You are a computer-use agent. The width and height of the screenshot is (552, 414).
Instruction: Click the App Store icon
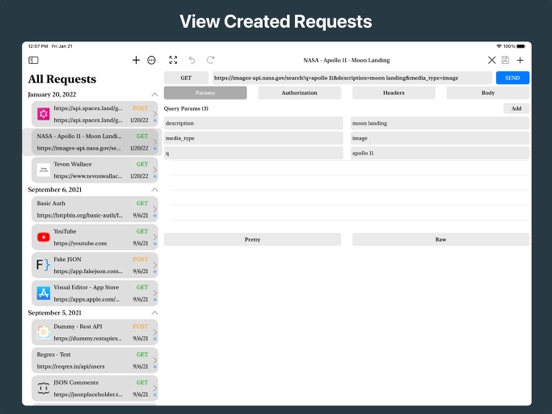(43, 293)
